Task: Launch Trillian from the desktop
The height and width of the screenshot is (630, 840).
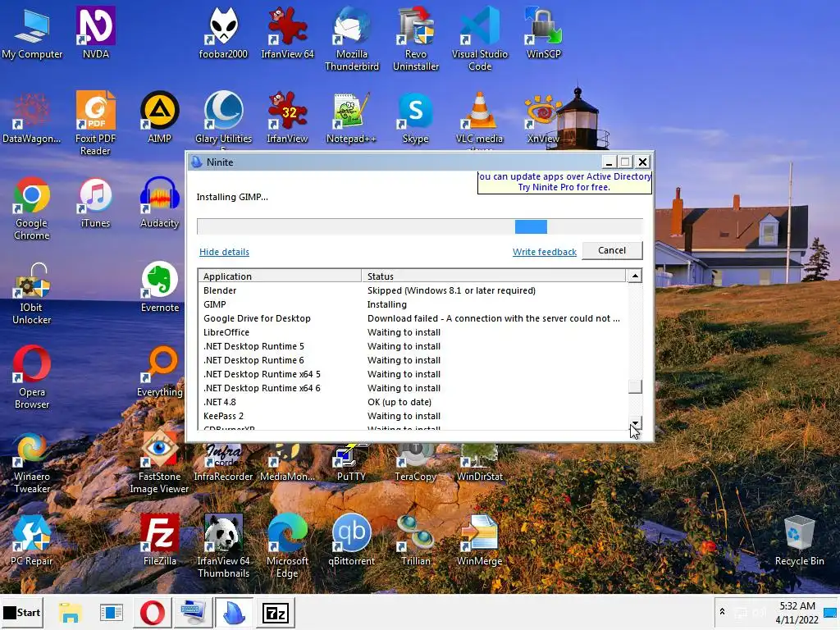Action: click(416, 540)
